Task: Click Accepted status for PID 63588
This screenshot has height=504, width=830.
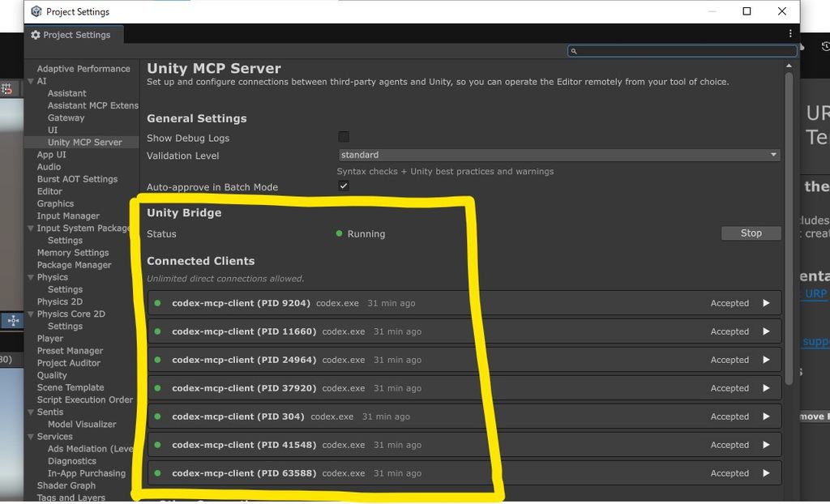Action: pyautogui.click(x=729, y=473)
